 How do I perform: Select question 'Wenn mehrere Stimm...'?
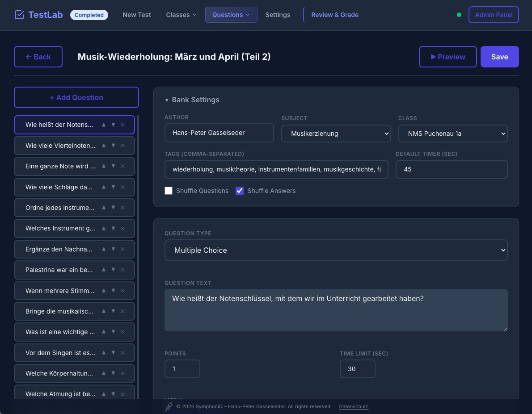coord(60,291)
